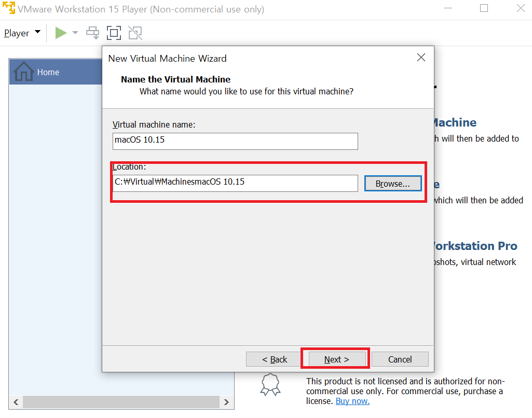Expand the power options dropdown arrow
532x418 pixels.
[75, 33]
